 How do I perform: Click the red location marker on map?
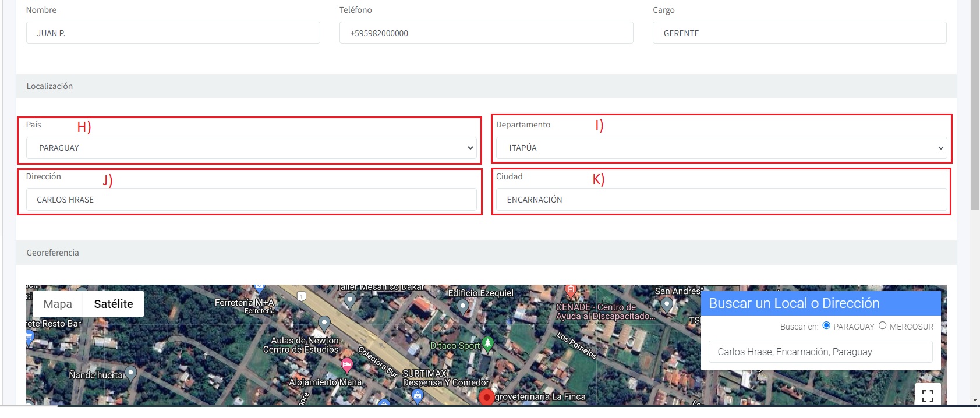coord(486,398)
